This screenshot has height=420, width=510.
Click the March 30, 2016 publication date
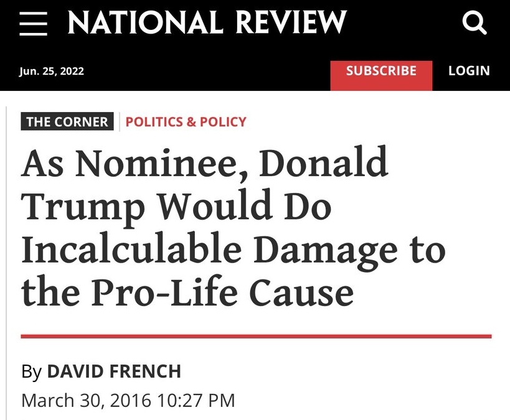(x=86, y=399)
